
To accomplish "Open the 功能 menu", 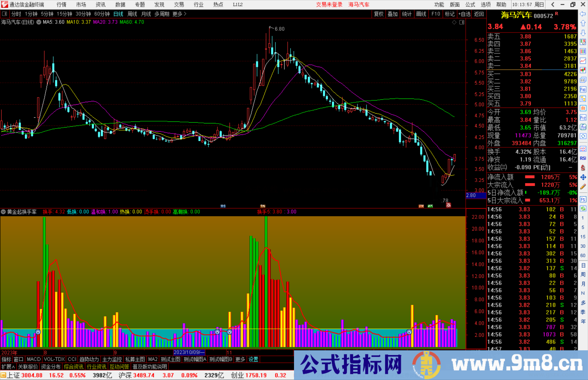I will point(439,5).
